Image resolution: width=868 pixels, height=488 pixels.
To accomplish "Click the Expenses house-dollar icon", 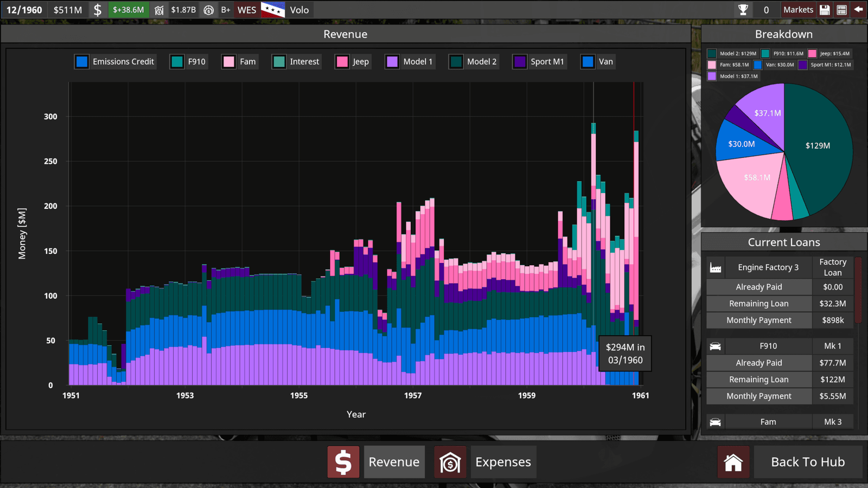I will pyautogui.click(x=450, y=462).
